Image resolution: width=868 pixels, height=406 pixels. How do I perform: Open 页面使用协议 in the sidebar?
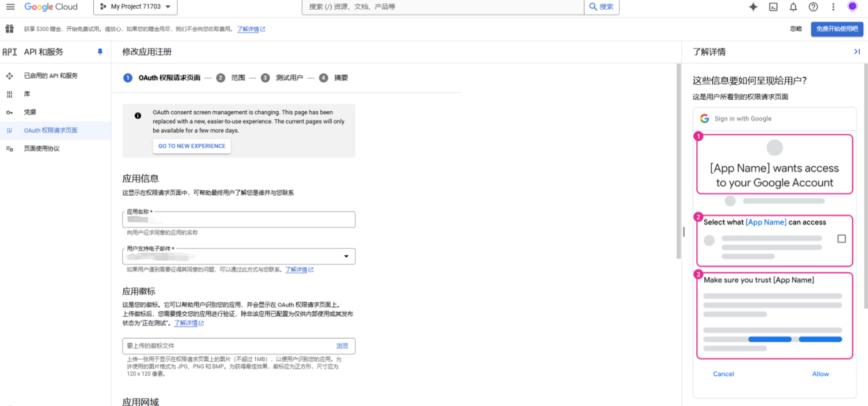[42, 149]
